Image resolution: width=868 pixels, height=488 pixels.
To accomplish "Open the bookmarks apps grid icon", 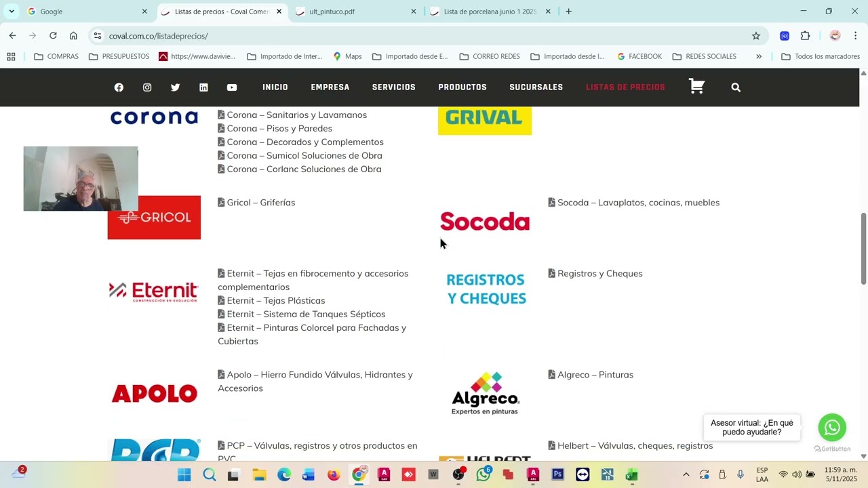I will (11, 56).
